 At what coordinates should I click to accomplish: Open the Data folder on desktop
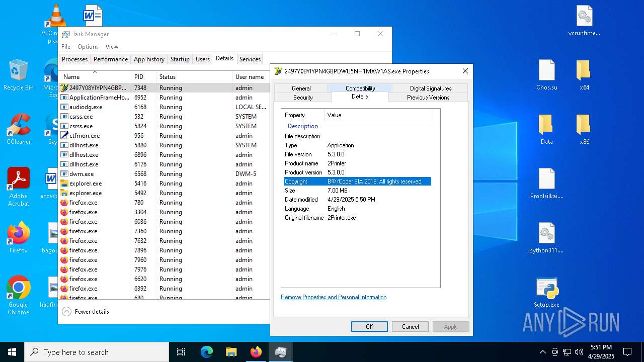click(x=547, y=129)
